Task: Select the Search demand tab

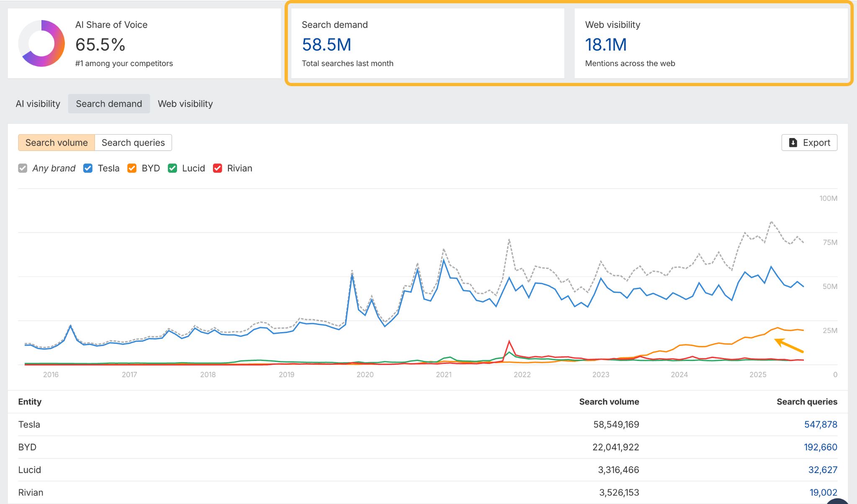Action: (x=109, y=104)
